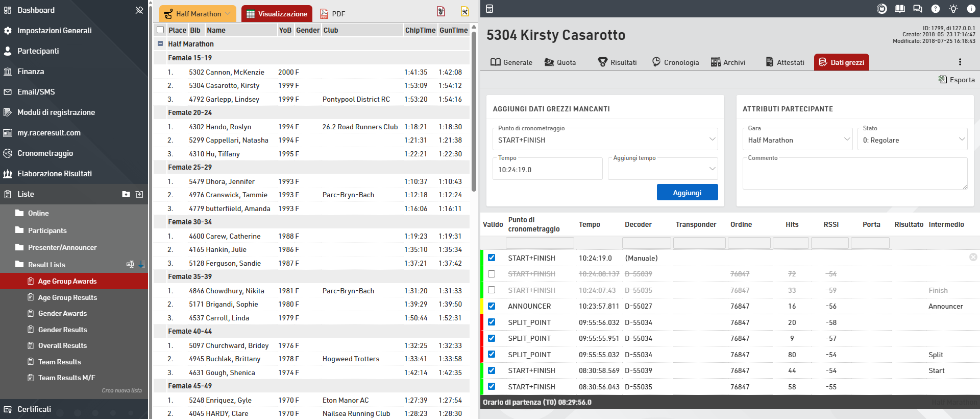Enable the struck-through 10:24:08.137 START+FINISH entry
This screenshot has width=980, height=419.
tap(492, 274)
